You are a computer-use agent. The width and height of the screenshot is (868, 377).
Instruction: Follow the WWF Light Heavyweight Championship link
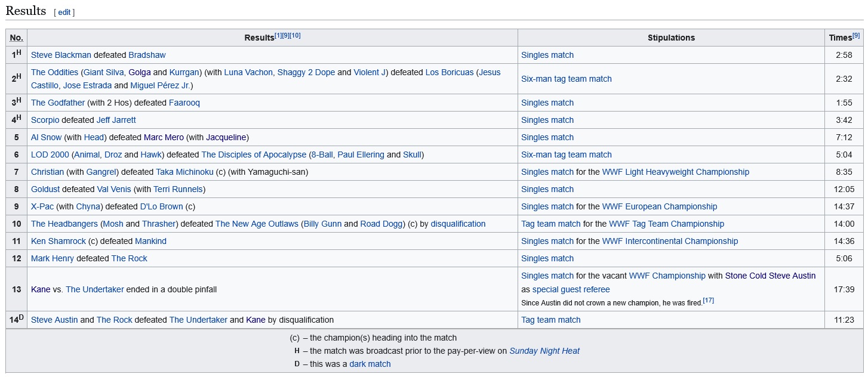675,172
